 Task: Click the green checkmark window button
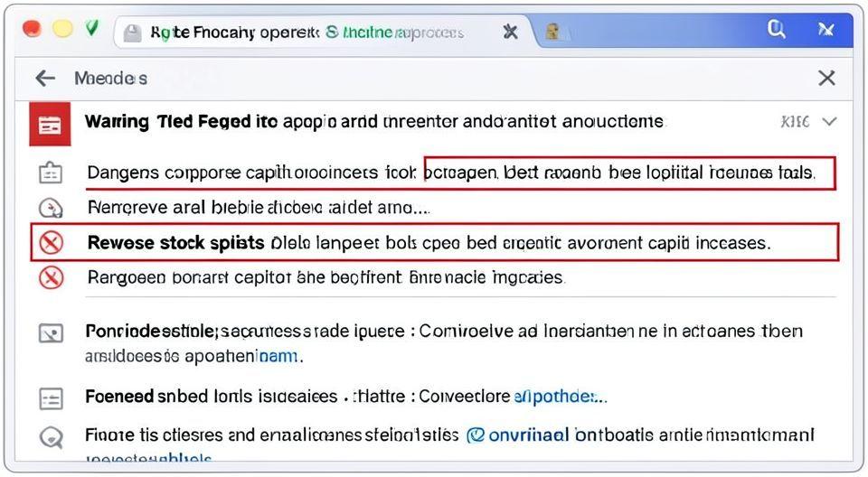pos(91,29)
